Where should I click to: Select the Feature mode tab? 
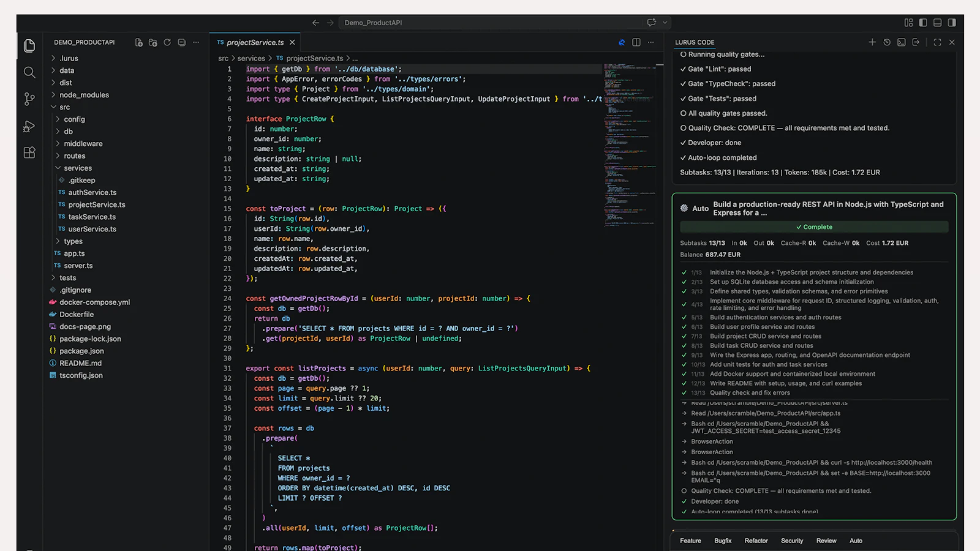[x=690, y=541]
